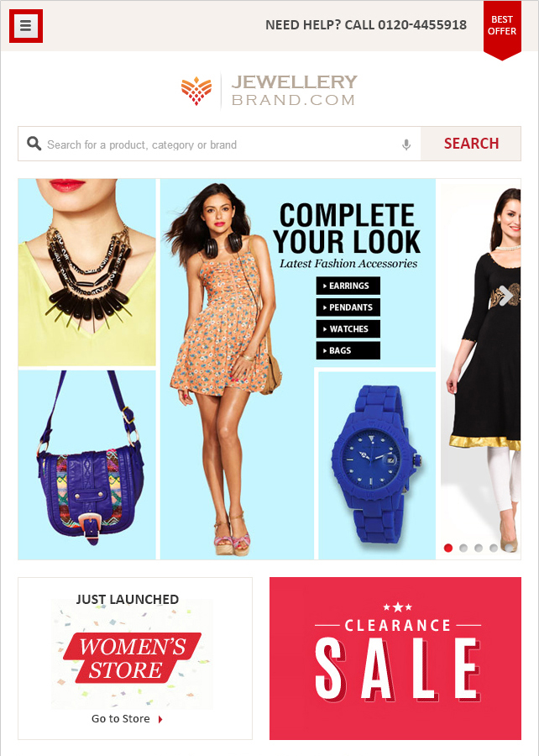Open the Earrings category
This screenshot has width=539, height=756.
coord(348,286)
